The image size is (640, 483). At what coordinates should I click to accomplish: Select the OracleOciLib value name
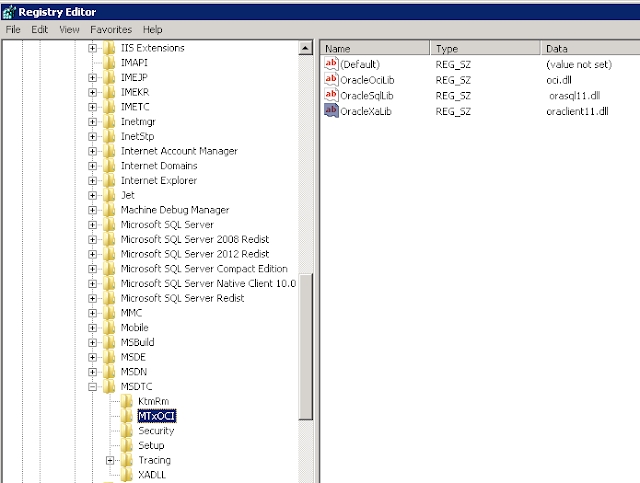click(x=367, y=80)
